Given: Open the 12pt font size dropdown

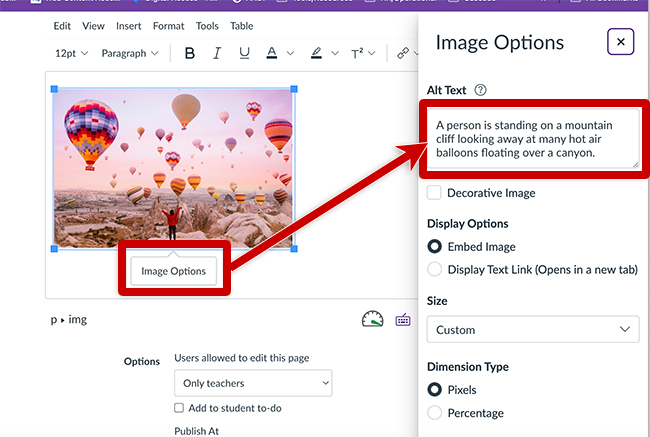Looking at the screenshot, I should (x=71, y=53).
